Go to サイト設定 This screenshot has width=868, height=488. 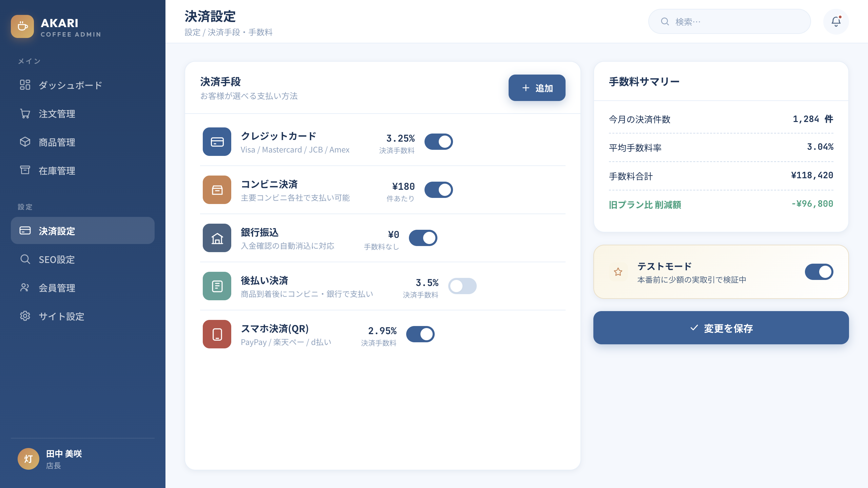point(83,316)
